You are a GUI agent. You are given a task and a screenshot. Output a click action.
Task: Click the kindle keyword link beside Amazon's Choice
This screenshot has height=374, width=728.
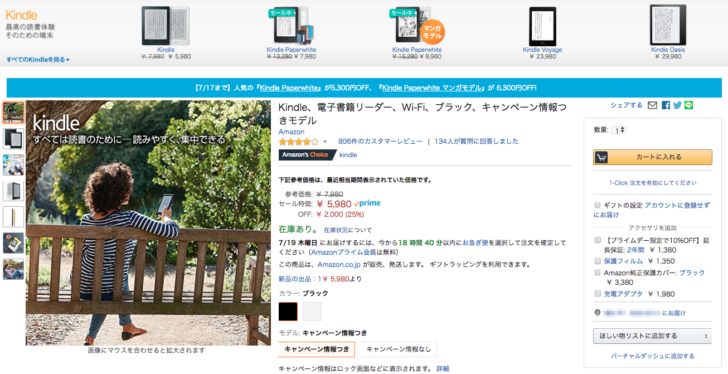coord(348,155)
